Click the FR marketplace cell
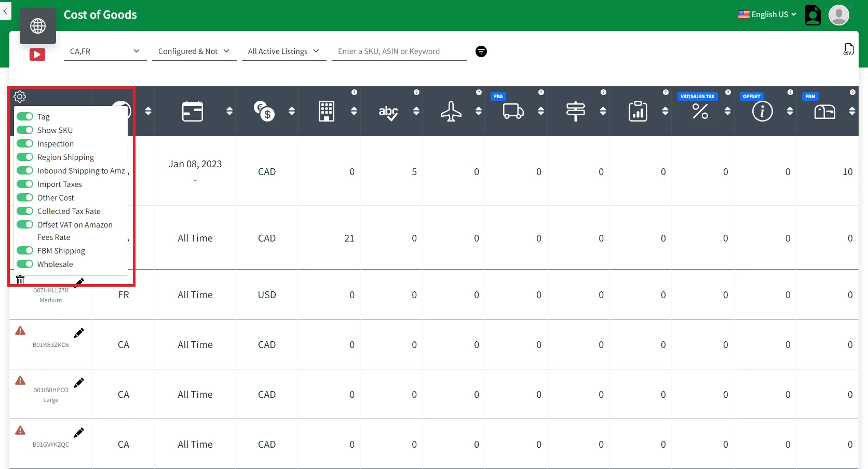Screen dimensions: 868x469 point(124,295)
